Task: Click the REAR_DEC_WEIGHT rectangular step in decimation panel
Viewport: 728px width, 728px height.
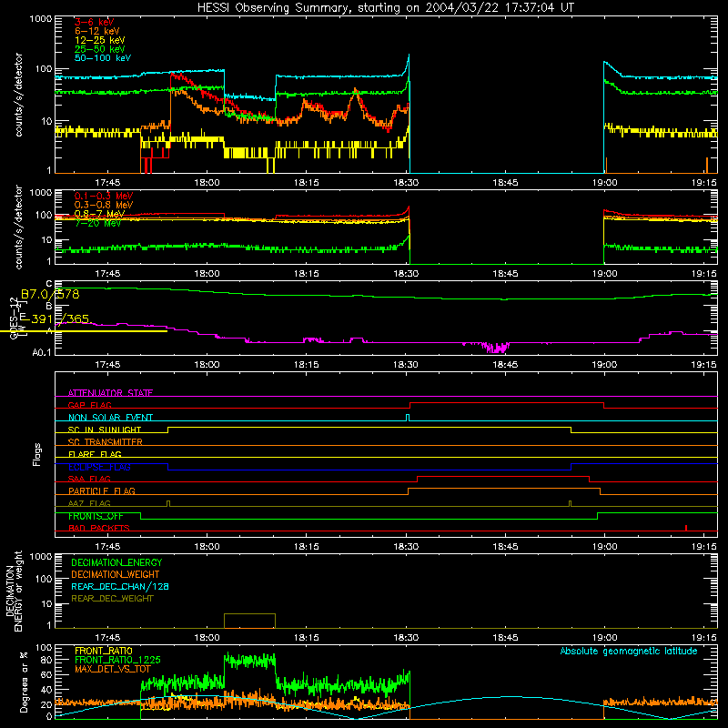Action: pyautogui.click(x=249, y=621)
